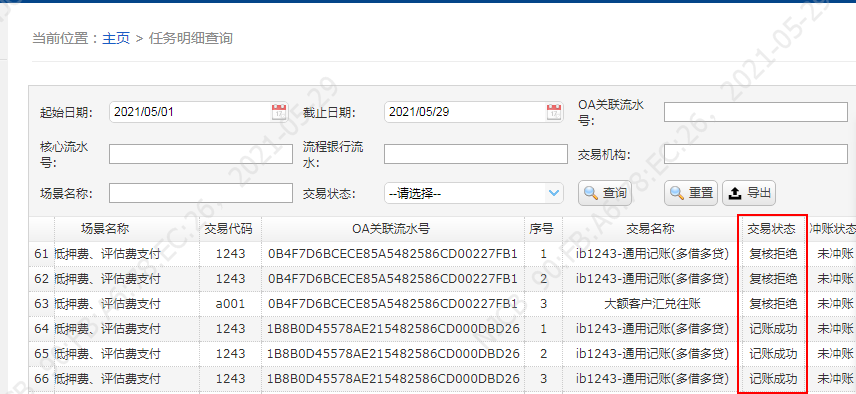
Task: Click 交易状态 column header
Action: [771, 229]
